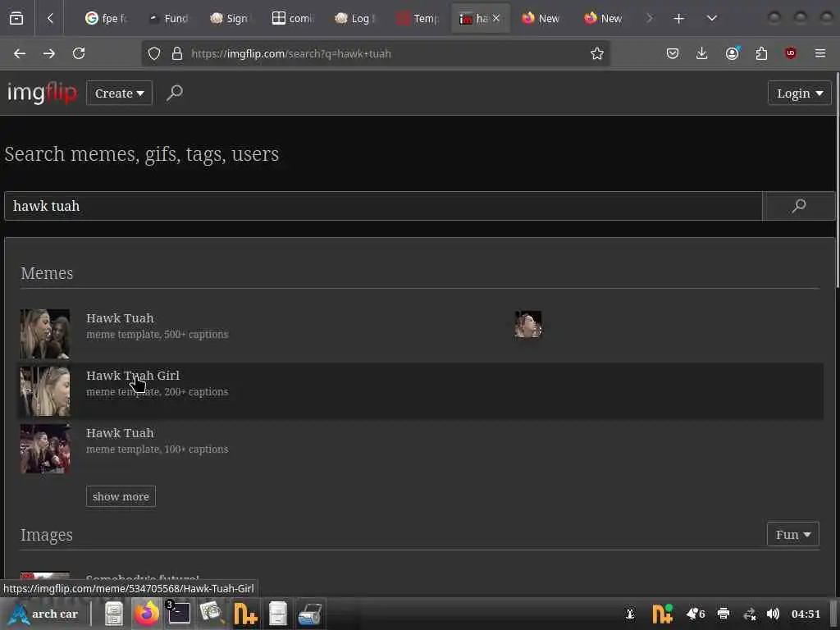Image resolution: width=840 pixels, height=630 pixels.
Task: Expand the Fun stream filter dropdown
Action: tap(793, 535)
